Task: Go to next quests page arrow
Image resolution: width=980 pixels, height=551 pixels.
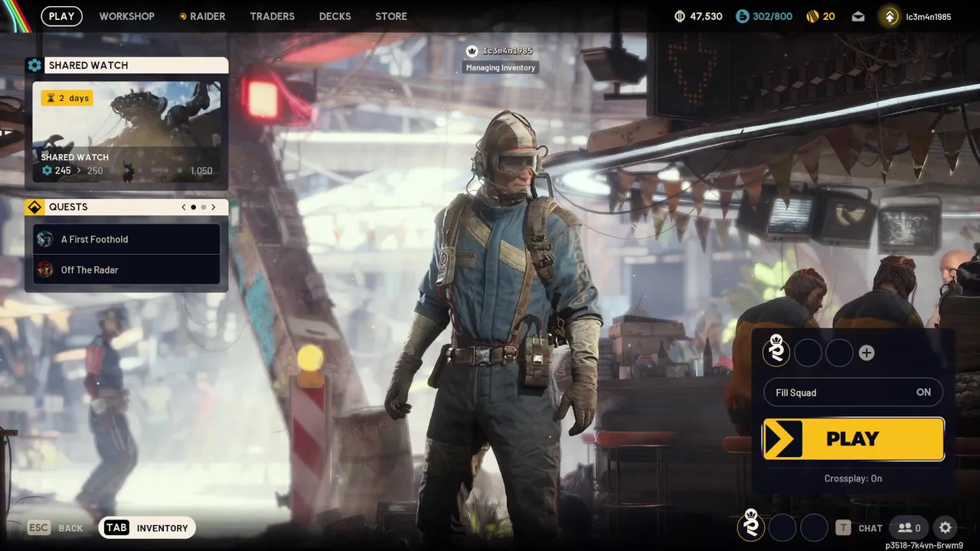Action: coord(214,207)
